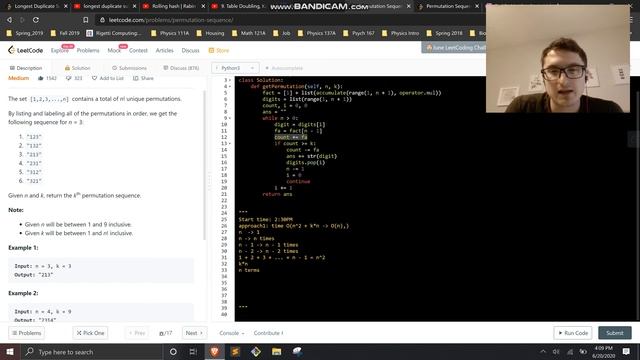Open the Python3 language dropdown
This screenshot has height=360, width=640.
235,68
